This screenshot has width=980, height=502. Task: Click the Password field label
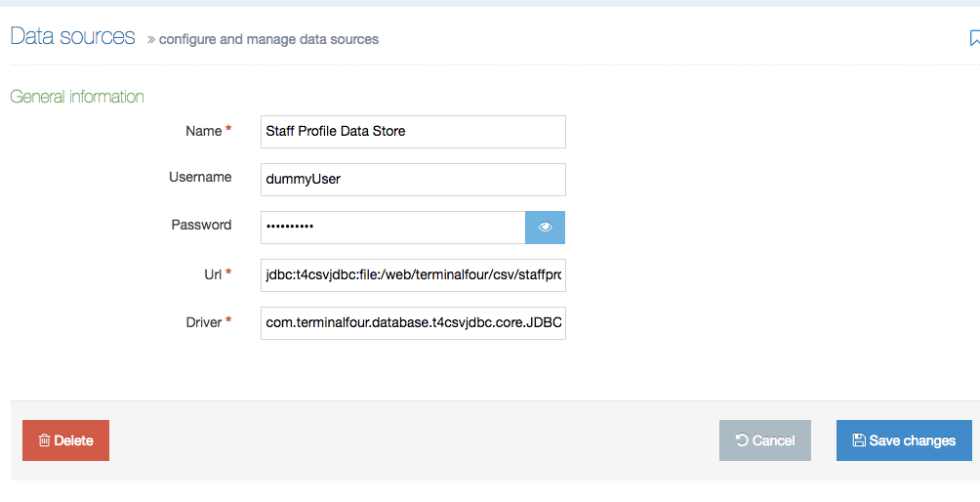point(201,225)
